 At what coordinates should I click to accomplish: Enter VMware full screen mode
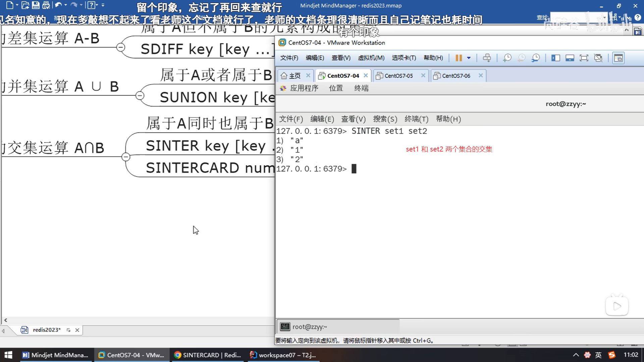tap(584, 58)
